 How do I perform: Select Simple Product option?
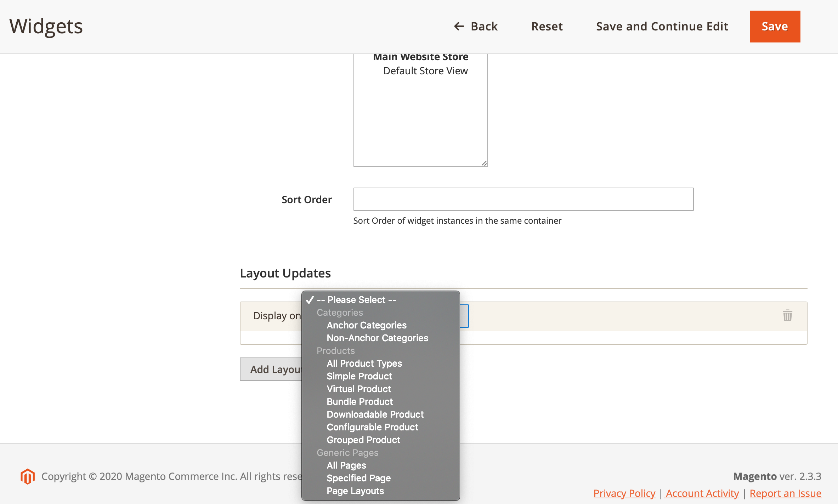380,376
